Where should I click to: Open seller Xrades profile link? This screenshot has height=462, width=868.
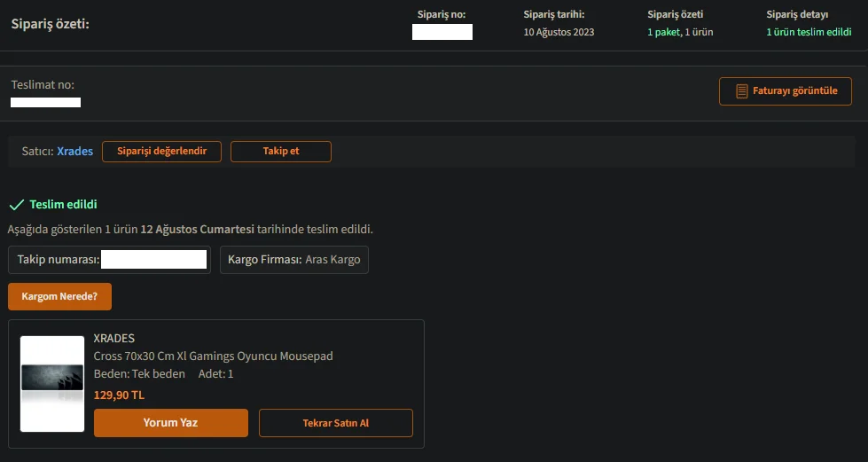pyautogui.click(x=74, y=152)
